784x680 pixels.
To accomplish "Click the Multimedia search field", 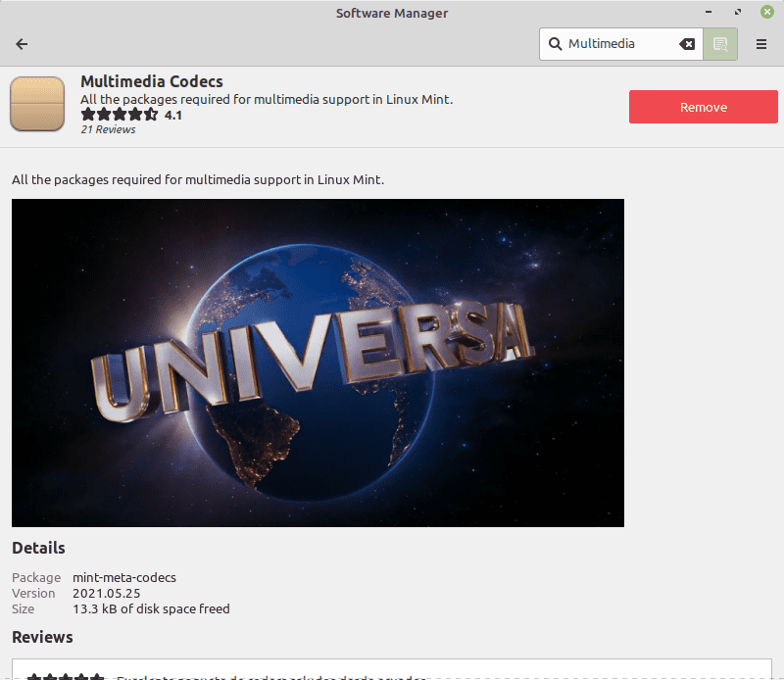I will pyautogui.click(x=621, y=44).
